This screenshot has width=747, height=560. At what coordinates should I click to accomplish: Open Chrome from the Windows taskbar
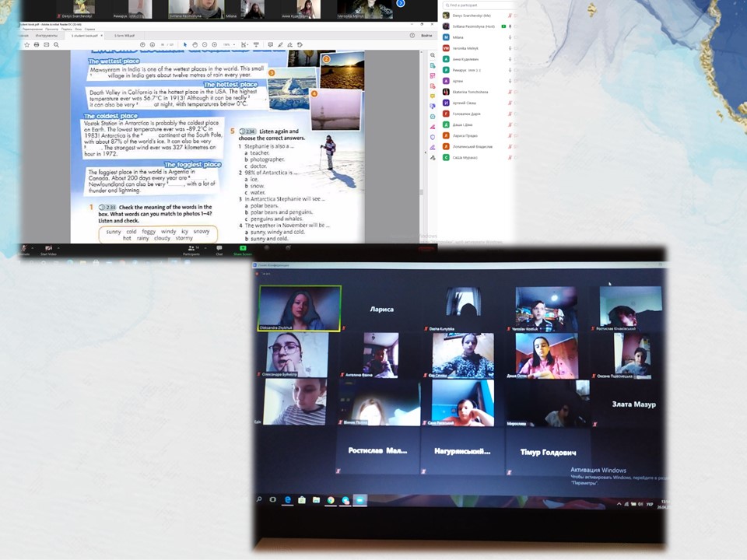tap(331, 500)
